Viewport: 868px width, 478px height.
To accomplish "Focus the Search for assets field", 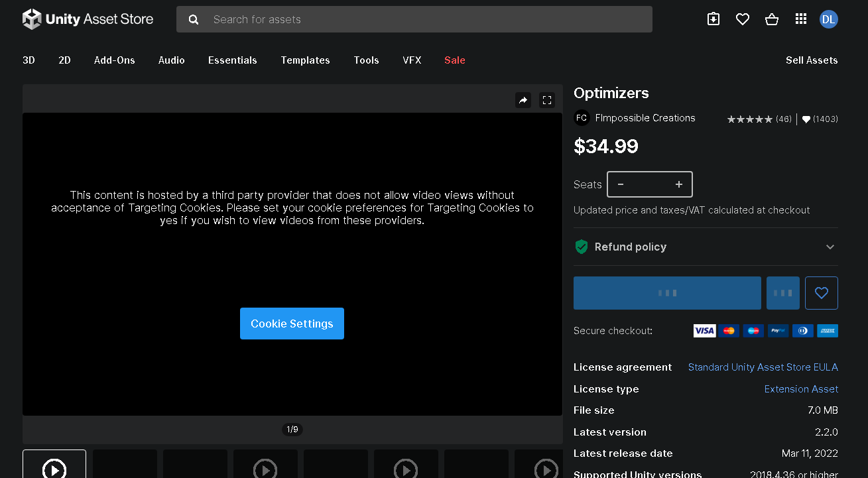I will pyautogui.click(x=414, y=19).
